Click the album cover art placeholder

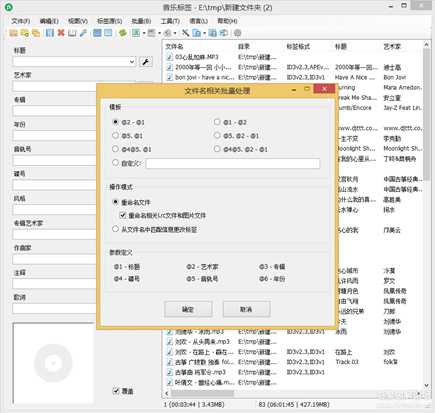(x=53, y=363)
